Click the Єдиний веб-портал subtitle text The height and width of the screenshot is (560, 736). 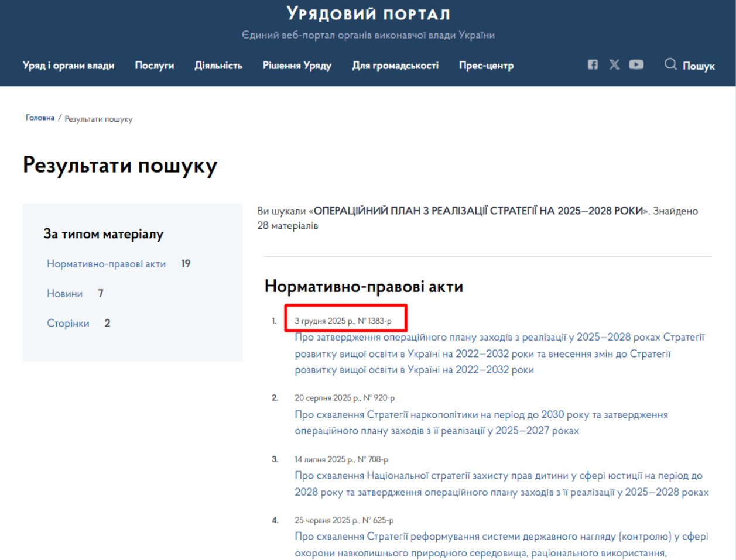[368, 35]
